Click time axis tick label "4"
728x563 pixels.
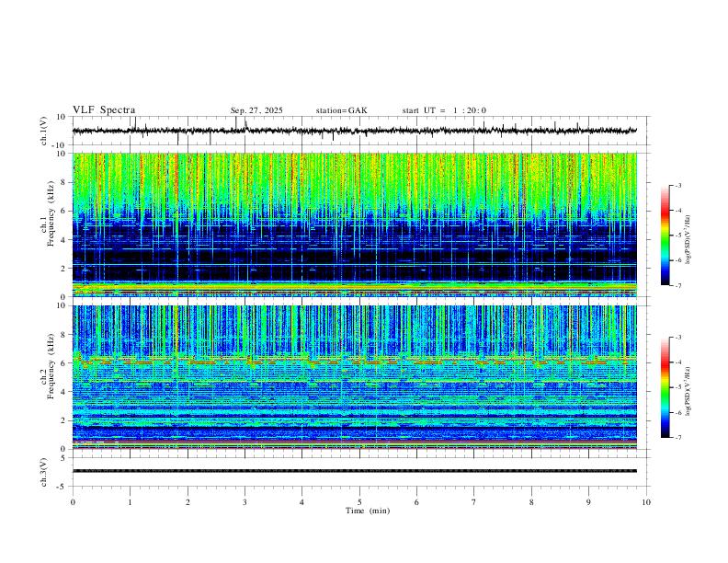pyautogui.click(x=301, y=502)
